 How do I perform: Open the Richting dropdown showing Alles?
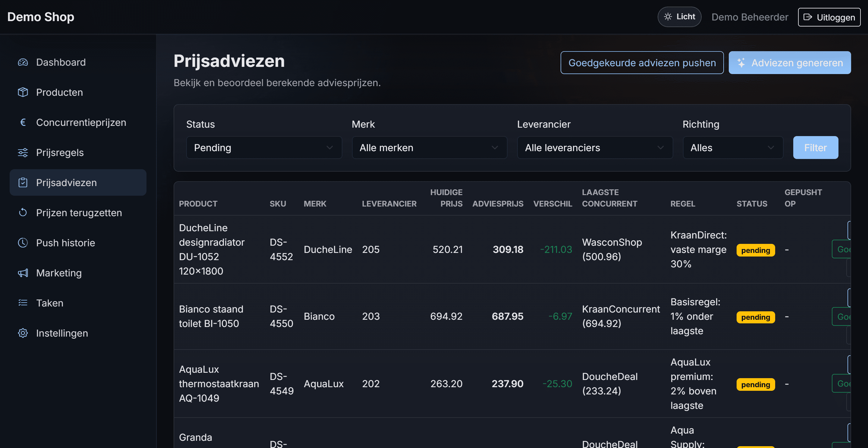point(733,148)
